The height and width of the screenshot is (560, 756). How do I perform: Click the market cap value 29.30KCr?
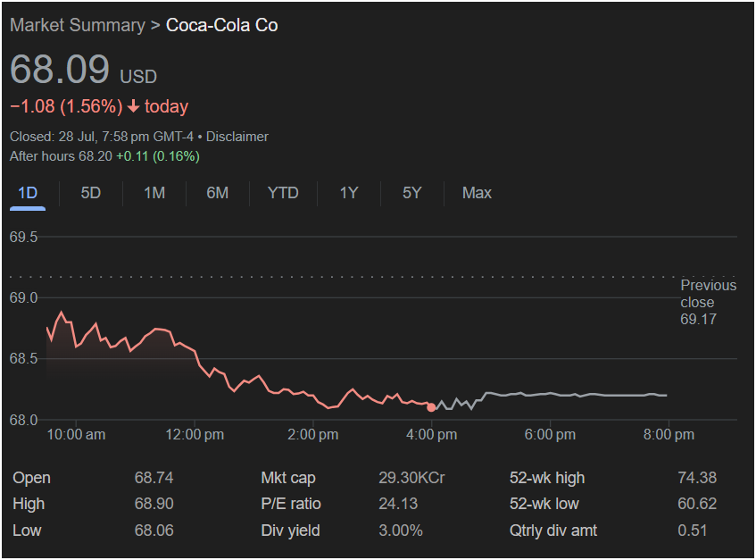click(x=411, y=478)
